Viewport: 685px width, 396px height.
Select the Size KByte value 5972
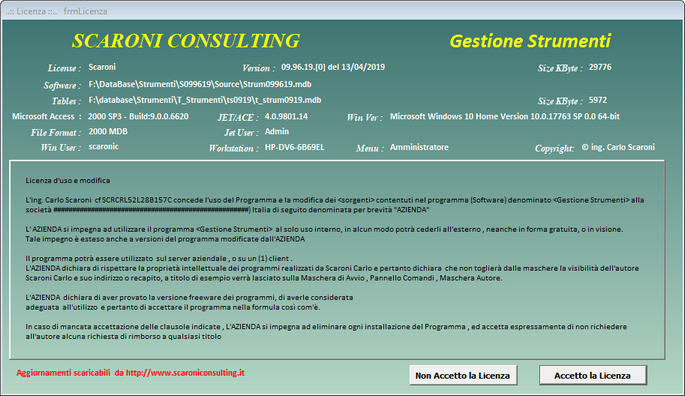pyautogui.click(x=598, y=100)
